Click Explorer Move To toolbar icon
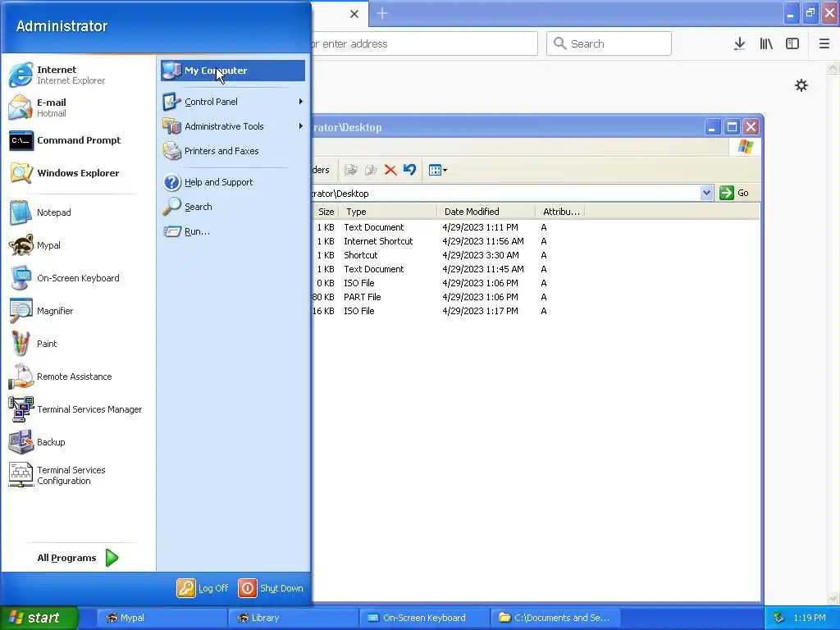Viewport: 840px width, 630px height. click(x=350, y=170)
